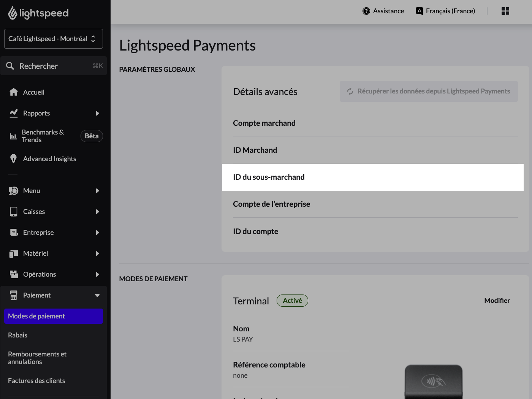Expand the Rapports submenu chevron
This screenshot has height=399, width=532.
(97, 113)
